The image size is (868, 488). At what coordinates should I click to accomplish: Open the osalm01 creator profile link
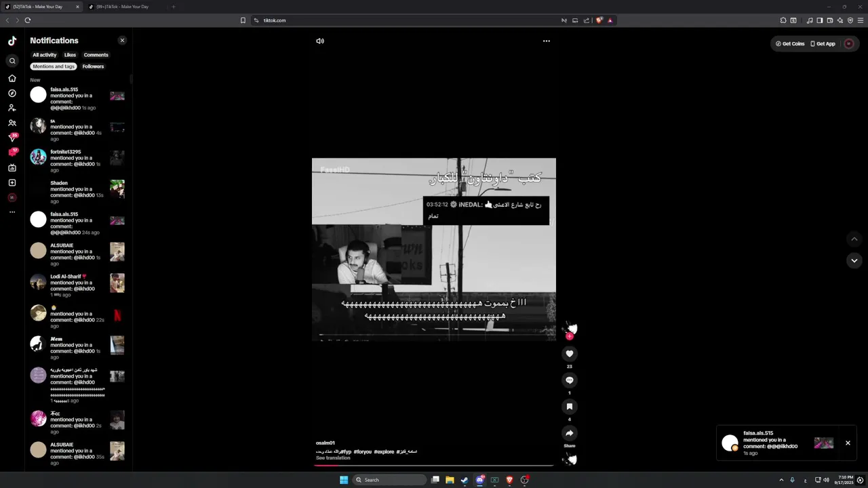click(325, 443)
